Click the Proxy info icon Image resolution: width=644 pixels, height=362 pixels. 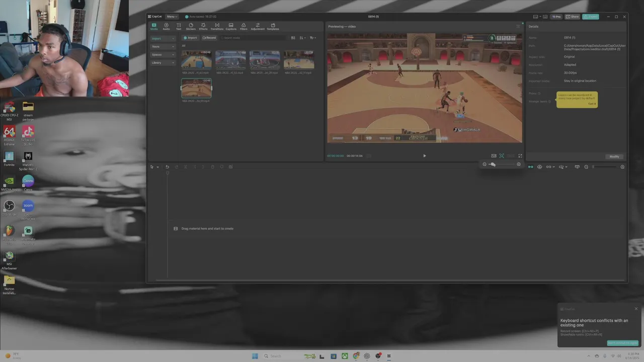tap(539, 94)
